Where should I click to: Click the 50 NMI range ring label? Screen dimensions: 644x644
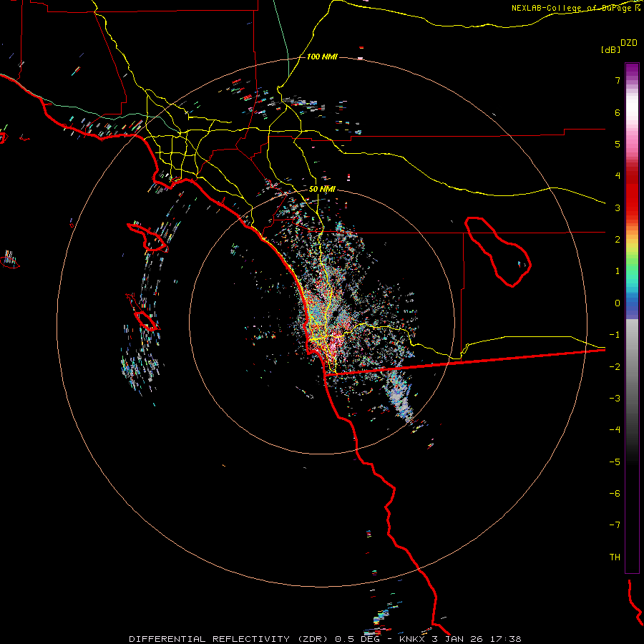pos(322,190)
